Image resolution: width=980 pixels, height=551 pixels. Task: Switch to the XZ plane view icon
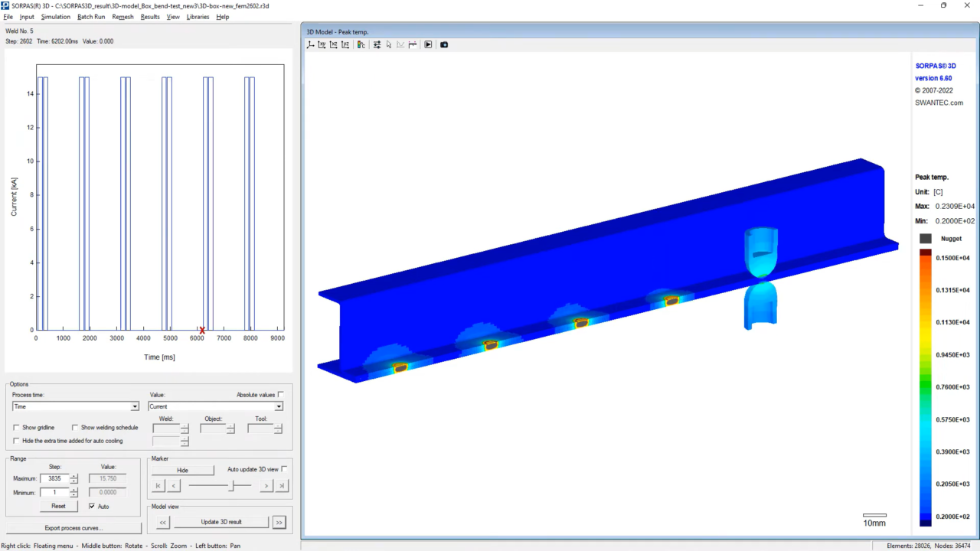334,44
